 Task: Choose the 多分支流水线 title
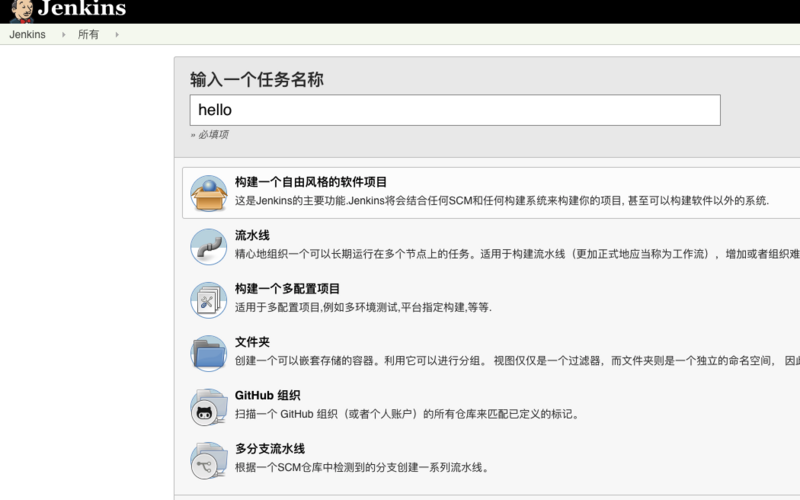tap(270, 449)
